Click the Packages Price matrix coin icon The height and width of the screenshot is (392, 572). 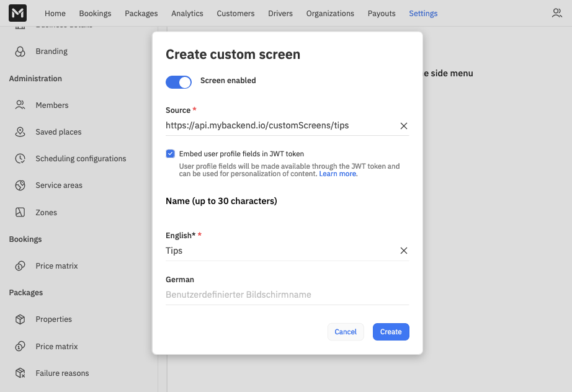click(20, 346)
